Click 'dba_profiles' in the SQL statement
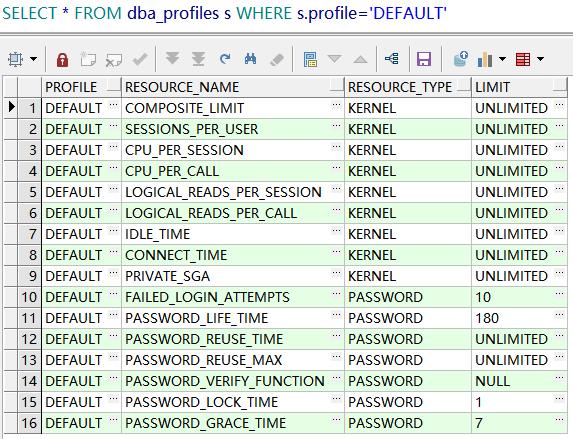Viewport: 573px width, 439px height. pos(173,14)
